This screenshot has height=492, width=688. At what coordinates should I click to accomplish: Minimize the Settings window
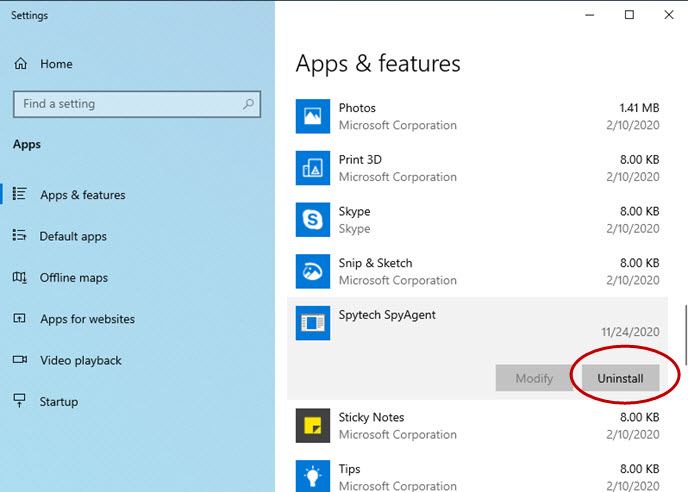pyautogui.click(x=590, y=15)
